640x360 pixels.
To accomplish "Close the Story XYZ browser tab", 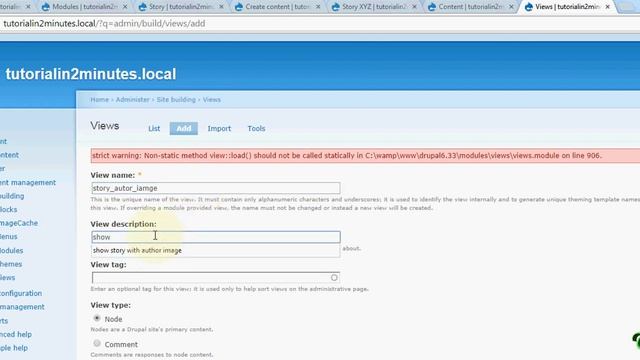I will (x=414, y=7).
